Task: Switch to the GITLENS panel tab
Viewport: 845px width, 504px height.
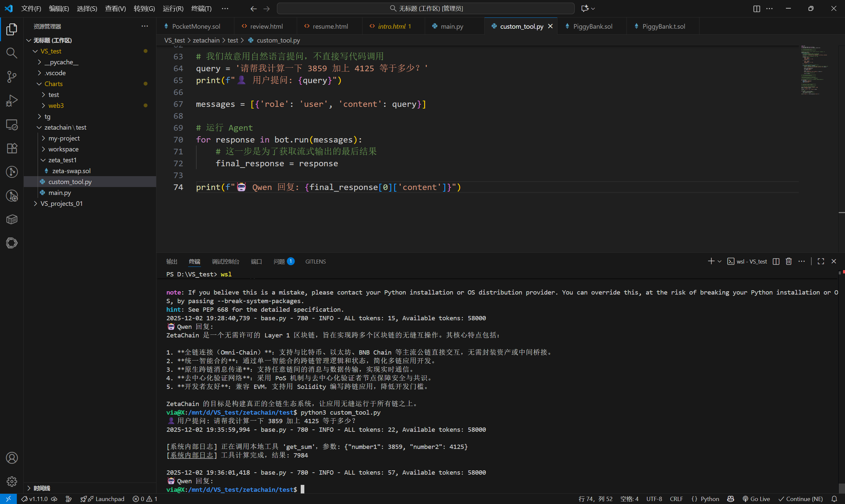Action: point(315,261)
